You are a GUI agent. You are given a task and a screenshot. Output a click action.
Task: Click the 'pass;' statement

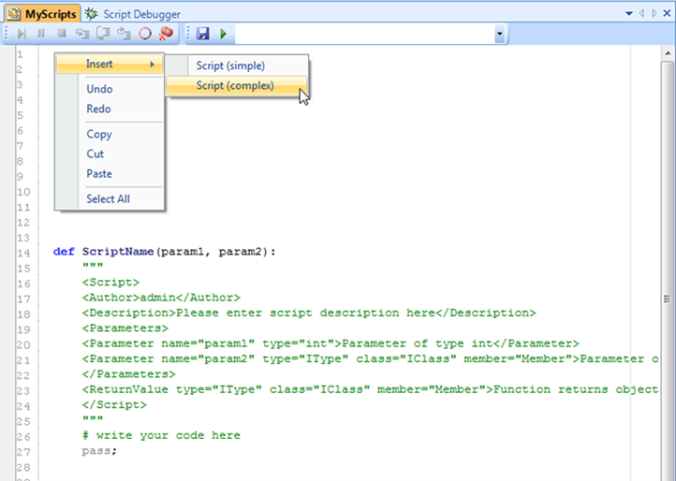pyautogui.click(x=99, y=451)
